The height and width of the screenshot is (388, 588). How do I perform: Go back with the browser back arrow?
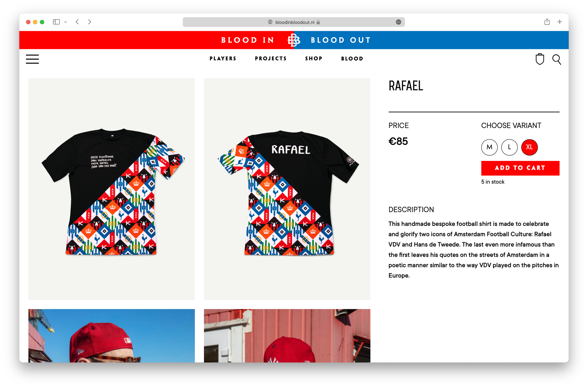77,22
